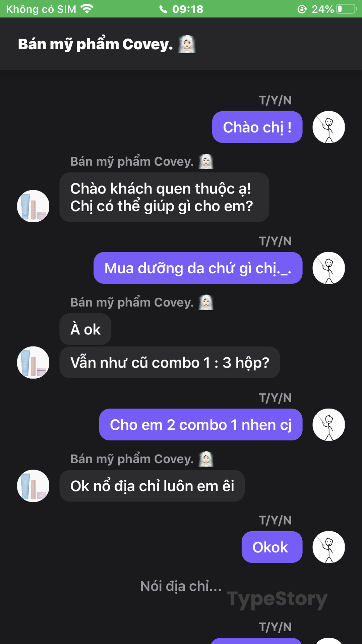The image size is (362, 644).
Task: Tap the "Okok" message bubble
Action: click(x=272, y=547)
